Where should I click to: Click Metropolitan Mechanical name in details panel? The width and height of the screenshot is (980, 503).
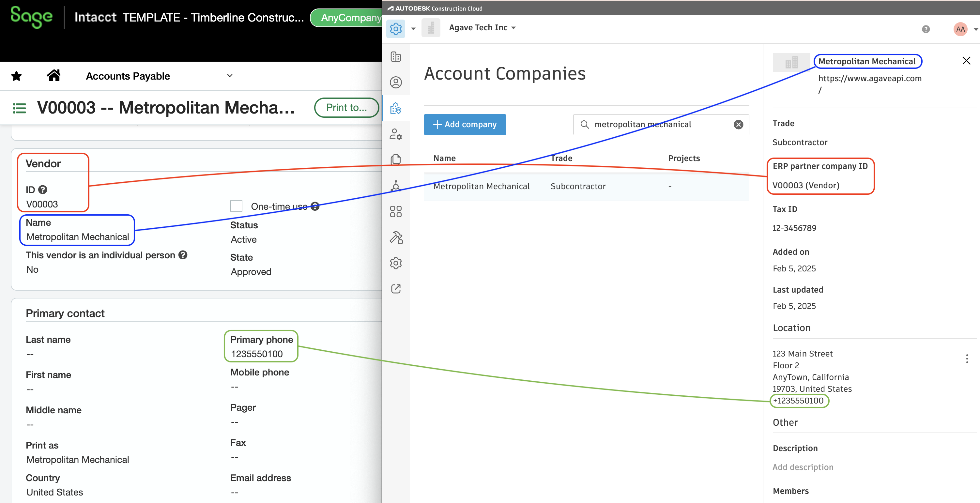click(866, 61)
